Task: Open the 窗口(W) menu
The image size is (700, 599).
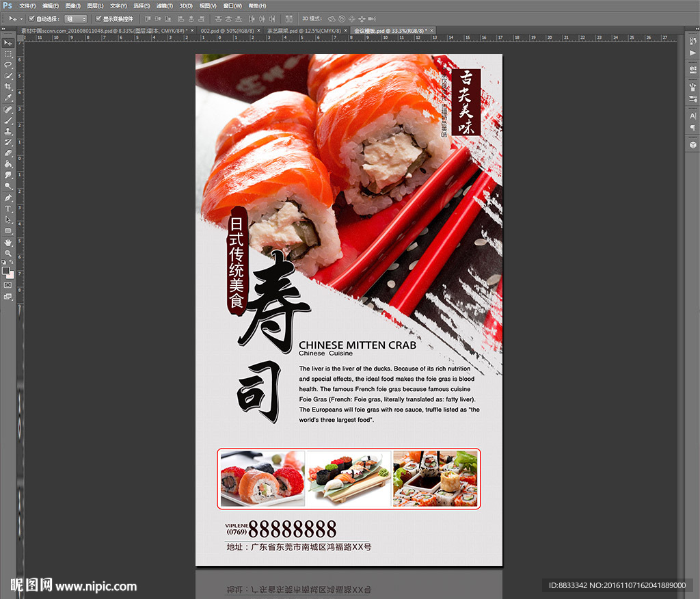Action: tap(232, 5)
